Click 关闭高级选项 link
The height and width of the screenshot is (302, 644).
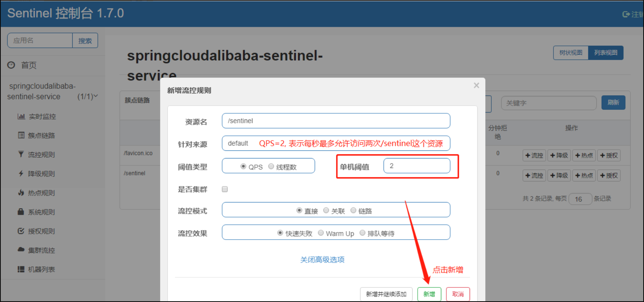pos(322,260)
